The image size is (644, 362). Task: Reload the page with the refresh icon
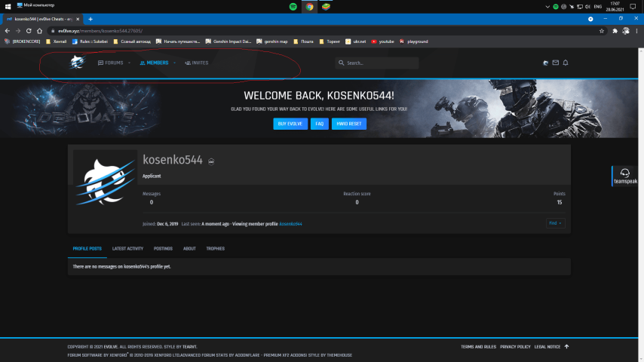pos(29,31)
